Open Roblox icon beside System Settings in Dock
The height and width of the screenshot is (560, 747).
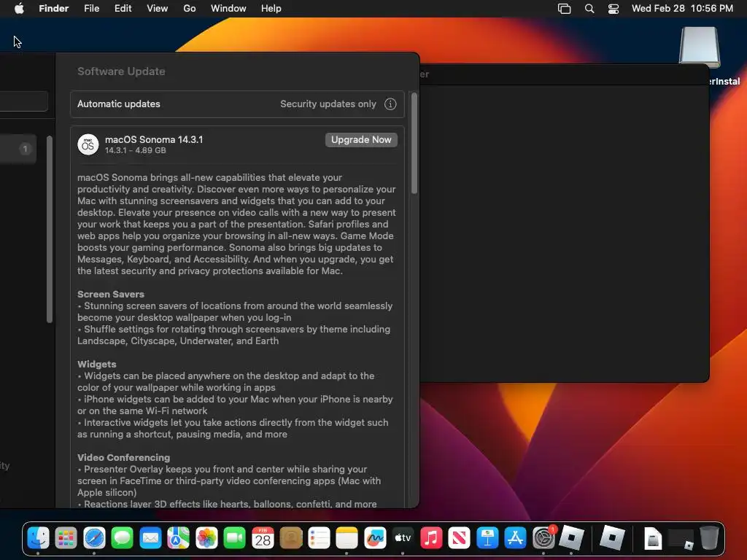point(572,538)
